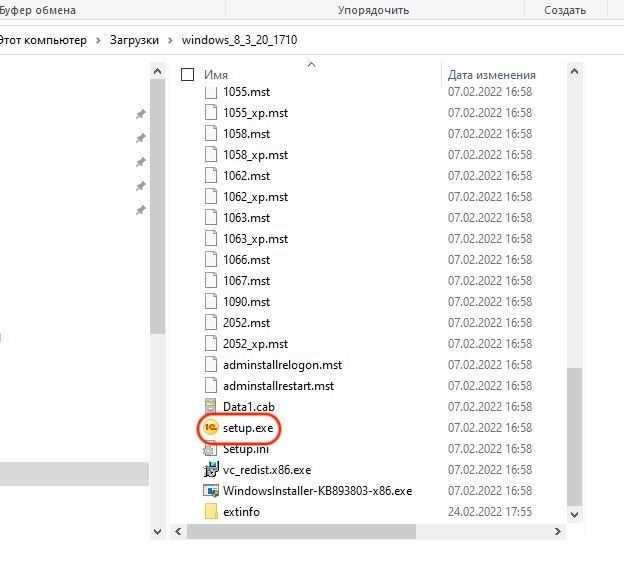The width and height of the screenshot is (624, 561).
Task: Click the horizontal scrollbar left arrow
Action: pos(178,531)
